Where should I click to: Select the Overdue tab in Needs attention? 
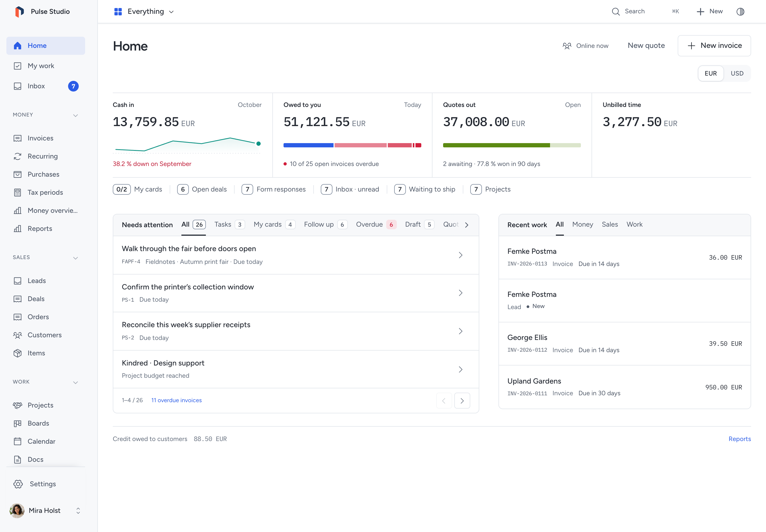click(376, 225)
